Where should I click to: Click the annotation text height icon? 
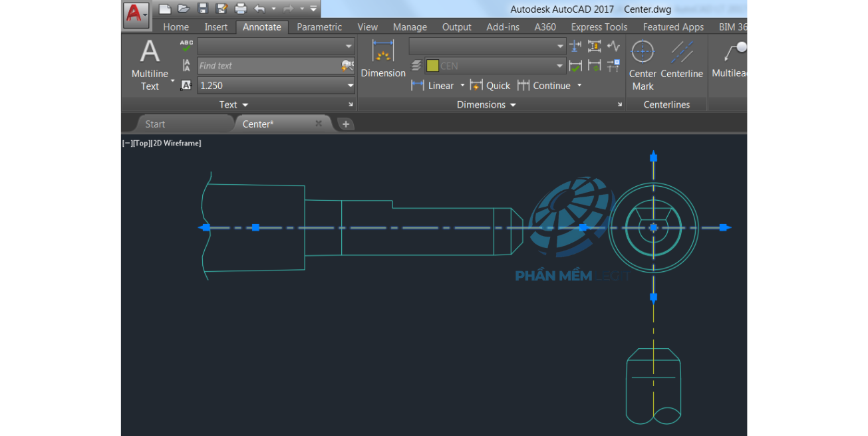186,85
